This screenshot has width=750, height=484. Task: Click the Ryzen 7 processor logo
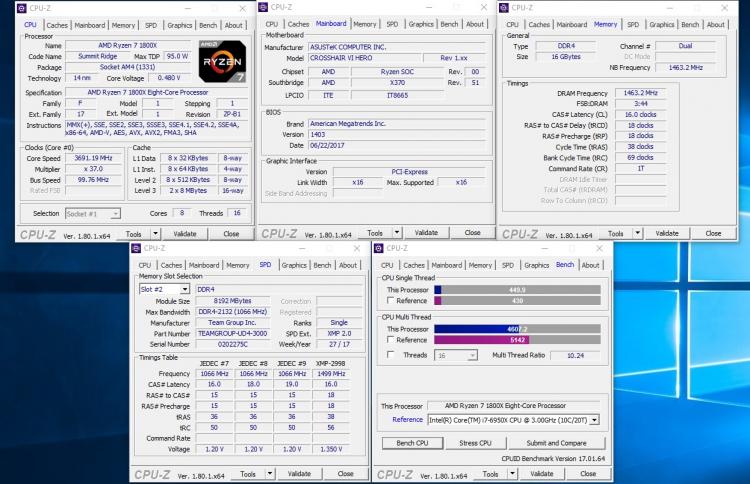(222, 61)
